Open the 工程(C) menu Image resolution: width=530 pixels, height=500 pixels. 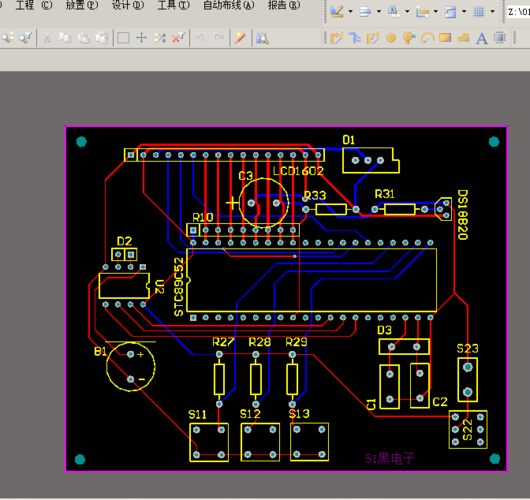tap(34, 5)
